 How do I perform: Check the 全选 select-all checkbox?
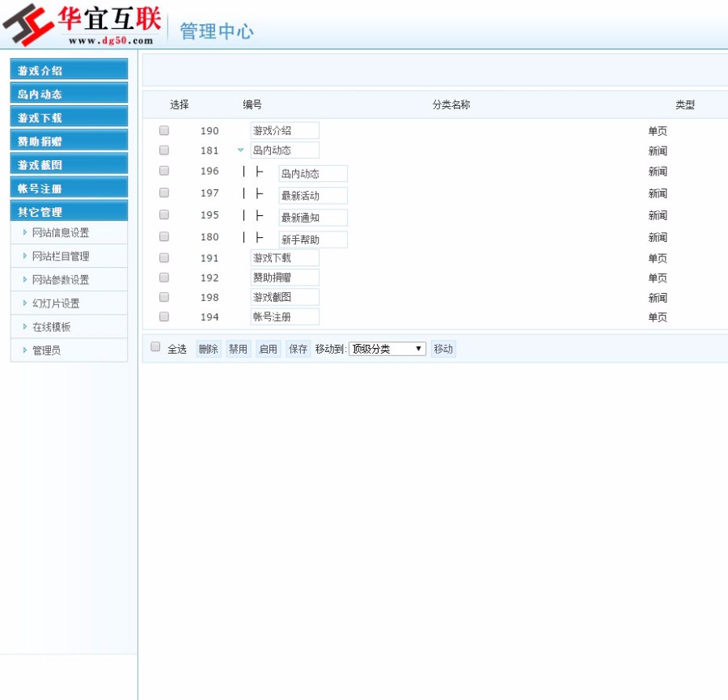click(156, 347)
